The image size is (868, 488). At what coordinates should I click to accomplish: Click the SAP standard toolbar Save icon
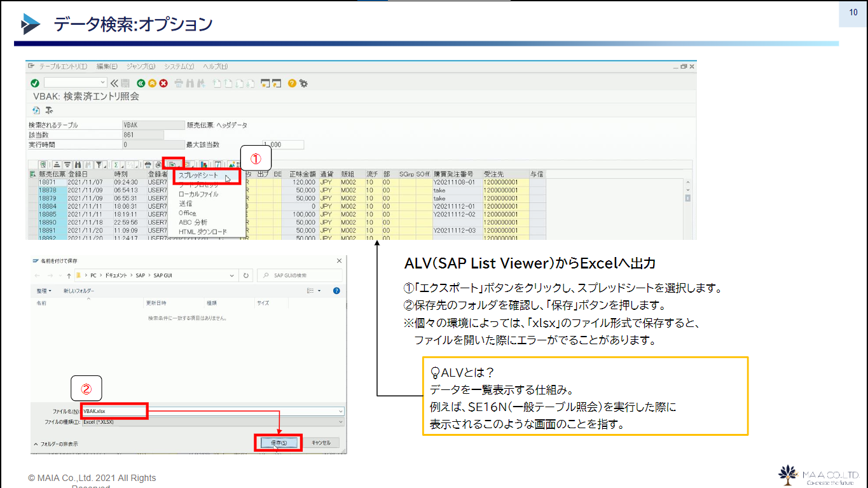[125, 83]
